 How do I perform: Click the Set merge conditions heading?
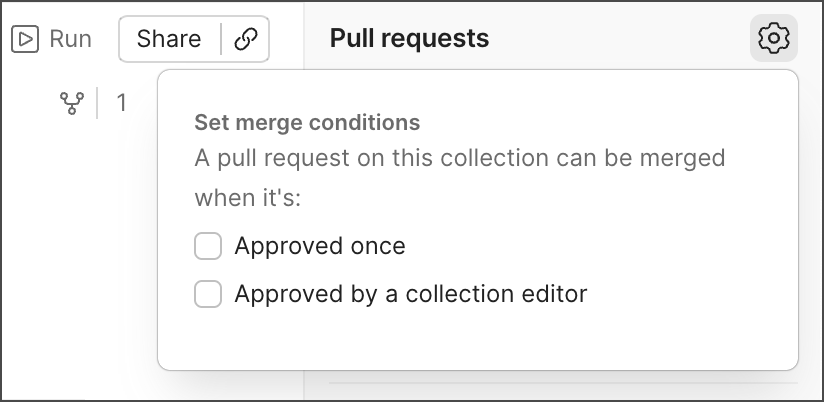click(x=307, y=122)
